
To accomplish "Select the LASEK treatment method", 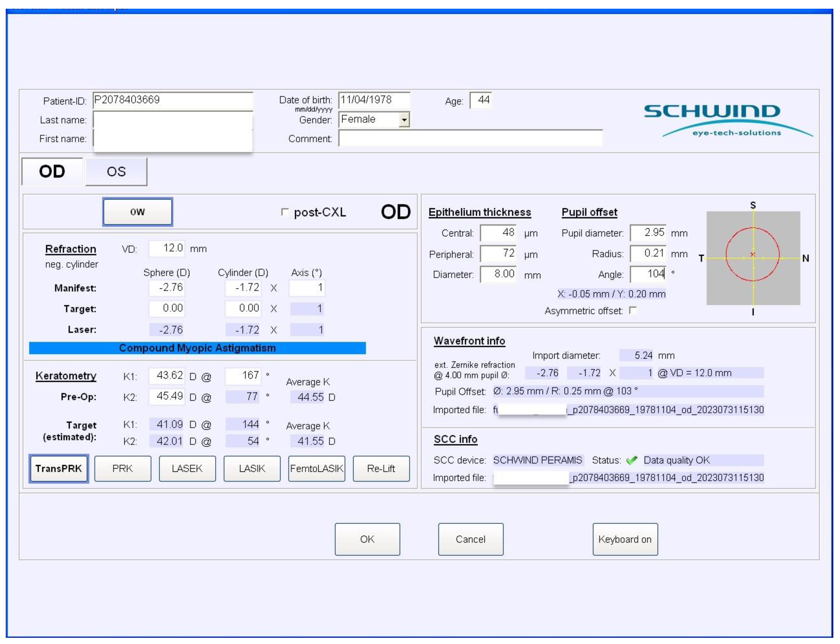I will pyautogui.click(x=187, y=469).
